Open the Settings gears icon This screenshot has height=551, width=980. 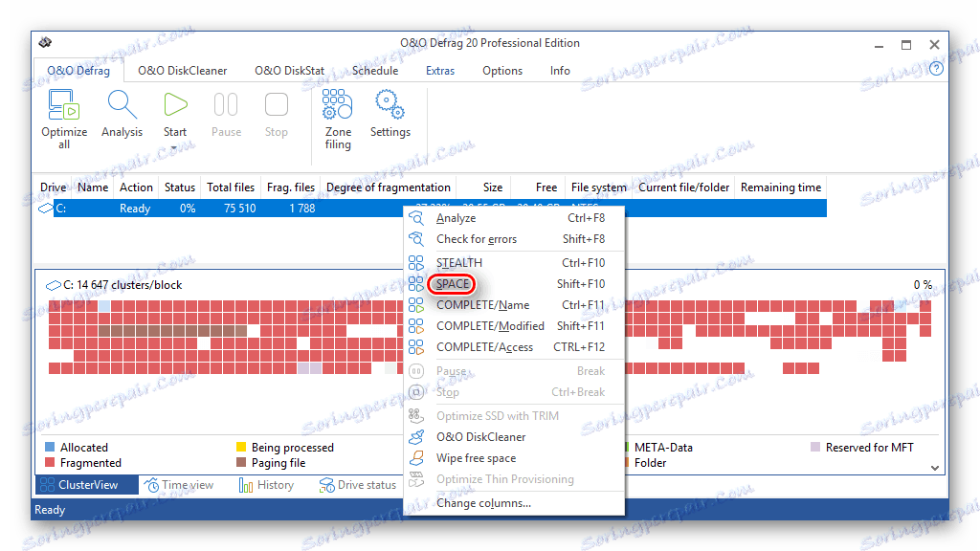[390, 105]
